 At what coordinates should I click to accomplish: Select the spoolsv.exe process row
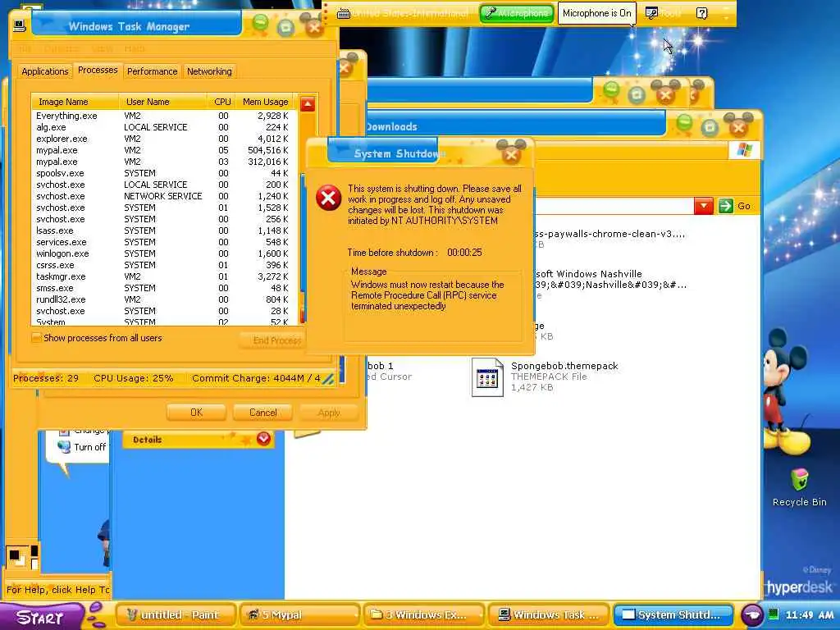pos(163,173)
